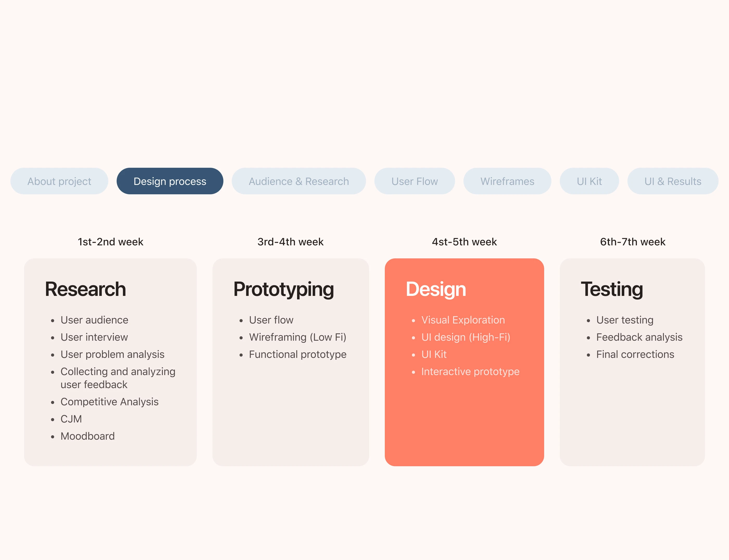Click the Interactive prototype list item
This screenshot has width=729, height=560.
(x=470, y=371)
